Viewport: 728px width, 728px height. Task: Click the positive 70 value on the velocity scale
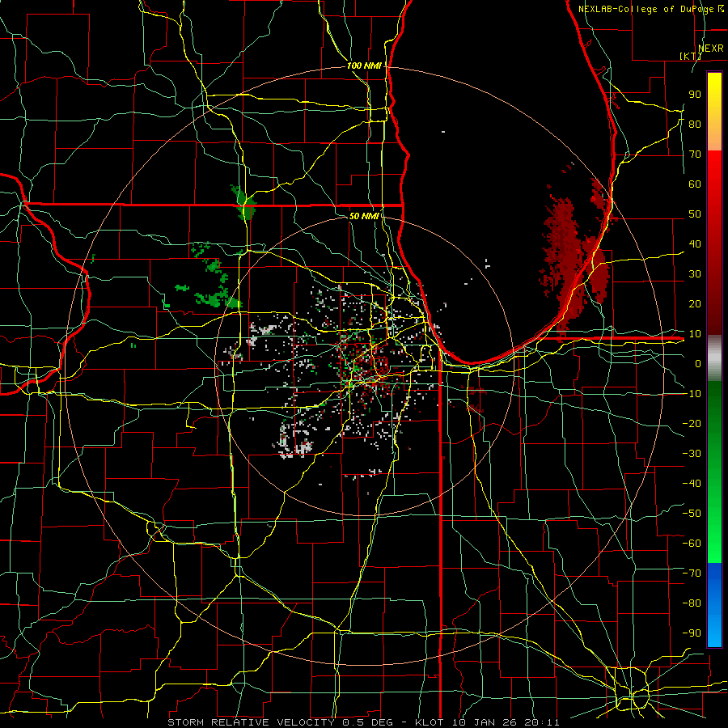pos(695,154)
